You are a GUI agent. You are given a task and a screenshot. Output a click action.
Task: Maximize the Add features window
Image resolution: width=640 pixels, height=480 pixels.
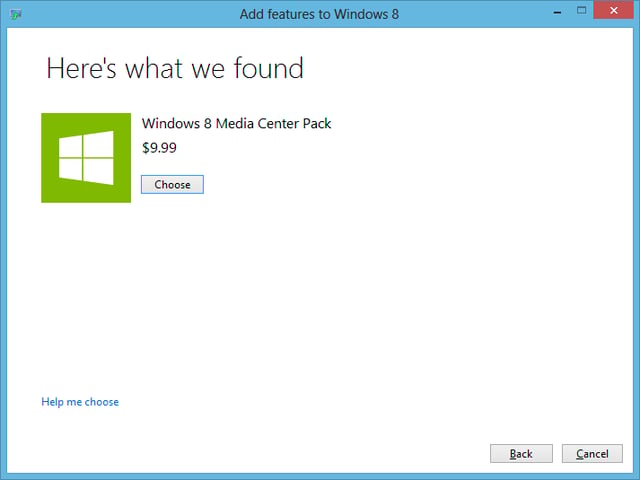581,11
